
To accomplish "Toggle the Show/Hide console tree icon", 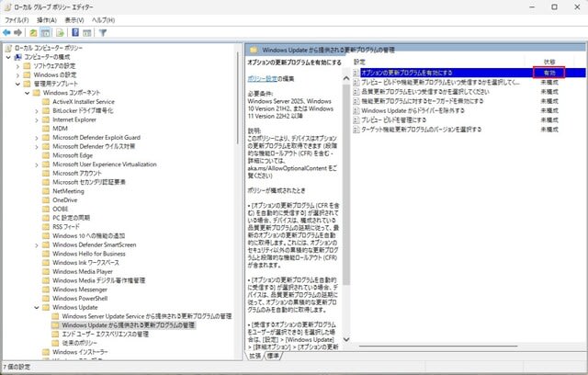I will (45, 32).
